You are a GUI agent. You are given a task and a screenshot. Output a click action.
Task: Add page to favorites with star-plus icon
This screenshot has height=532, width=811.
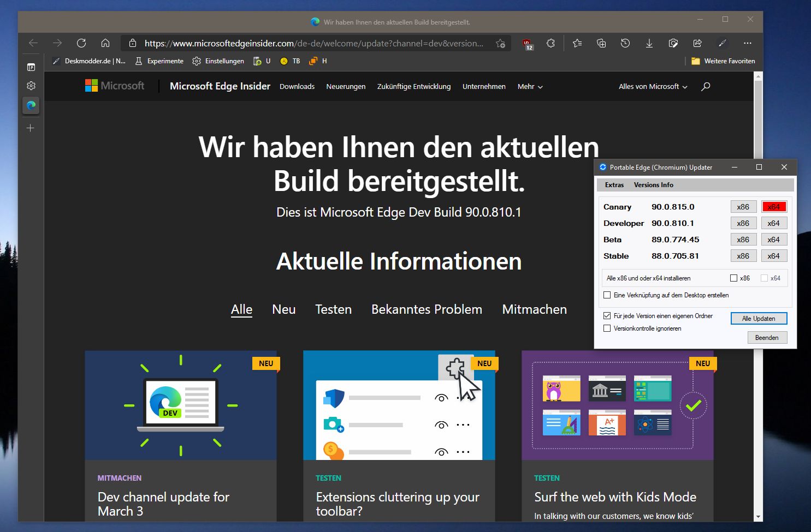[x=500, y=44]
